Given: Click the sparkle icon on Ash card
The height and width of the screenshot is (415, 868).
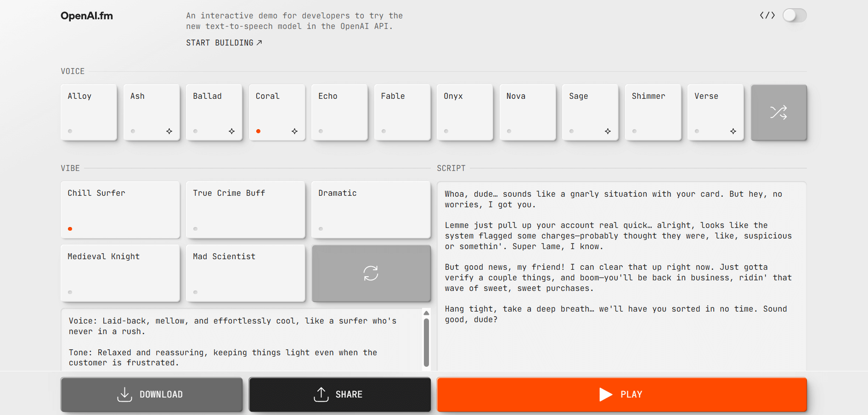Looking at the screenshot, I should coord(169,131).
